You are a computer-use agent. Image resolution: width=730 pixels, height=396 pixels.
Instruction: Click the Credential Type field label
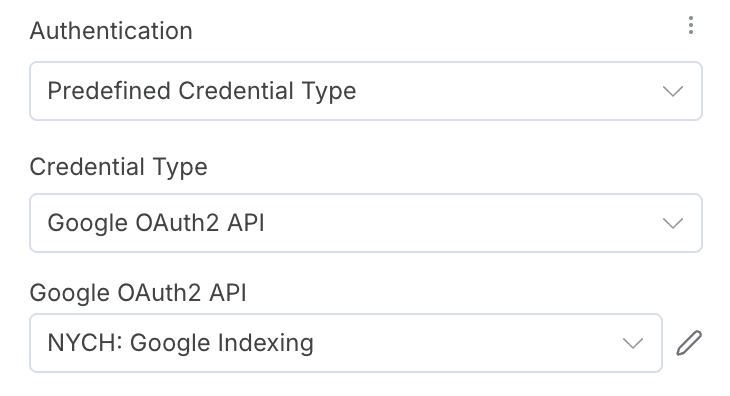pos(118,167)
